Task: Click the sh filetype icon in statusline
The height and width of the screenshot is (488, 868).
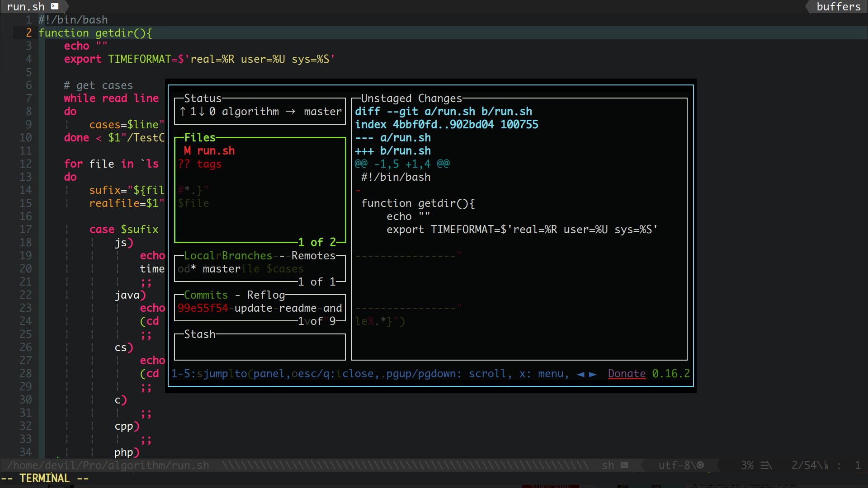Action: click(x=624, y=465)
